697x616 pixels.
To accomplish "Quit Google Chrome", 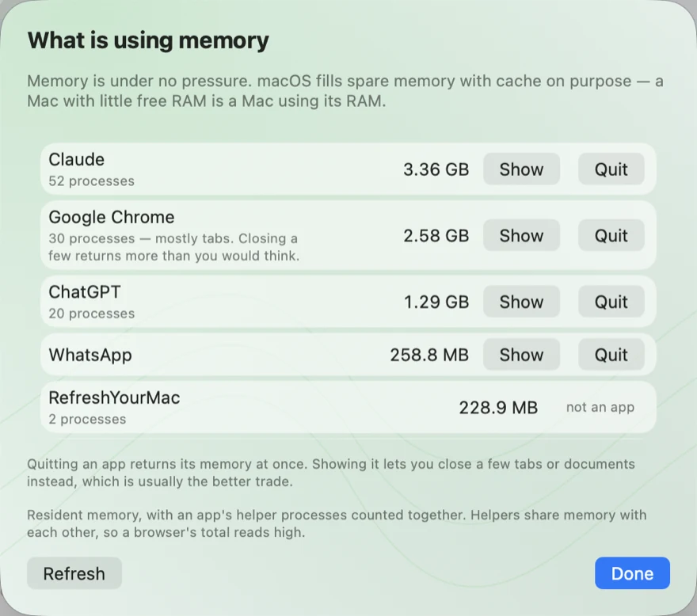I will pyautogui.click(x=611, y=236).
